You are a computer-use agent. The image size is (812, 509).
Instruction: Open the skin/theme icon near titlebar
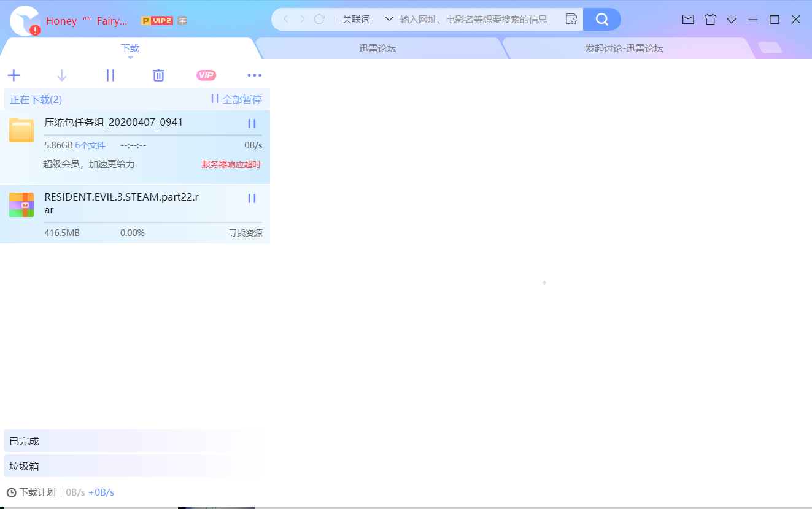[x=710, y=19]
